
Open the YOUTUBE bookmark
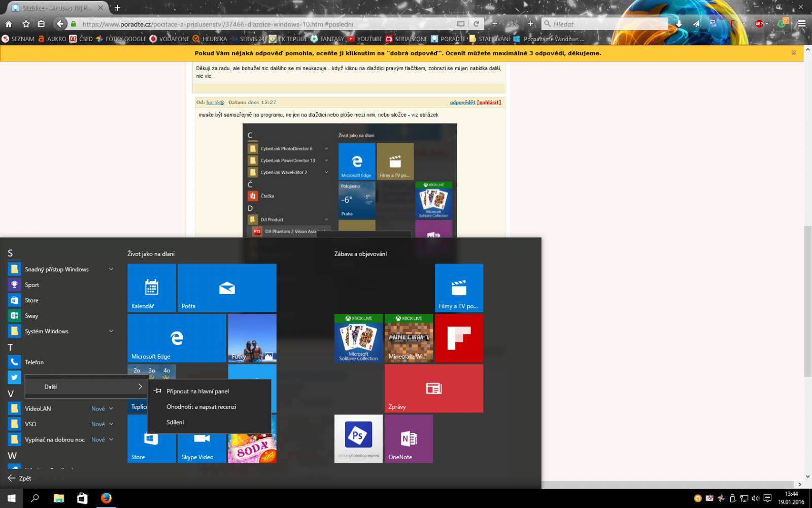click(x=365, y=39)
